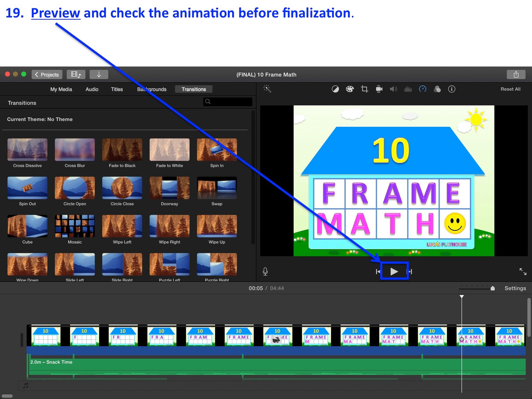
Task: Start voiceover recording with the microphone icon
Action: (265, 272)
